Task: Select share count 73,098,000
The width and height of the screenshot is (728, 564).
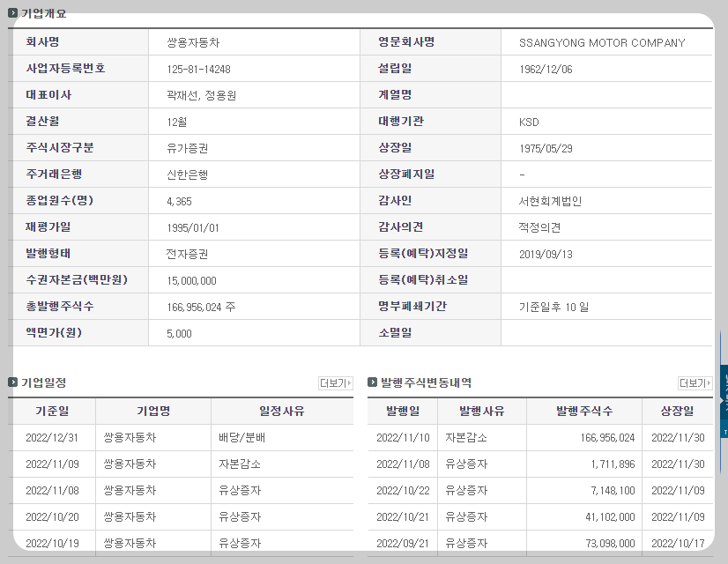Action: click(610, 544)
